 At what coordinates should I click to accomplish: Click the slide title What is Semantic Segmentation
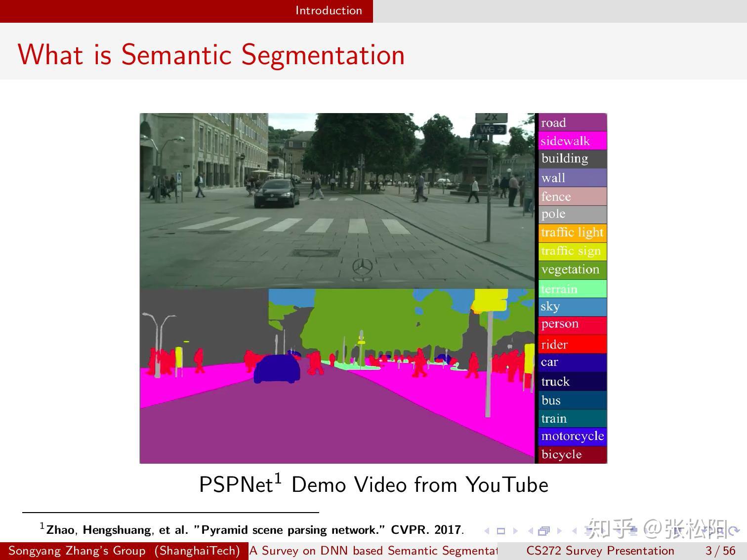[211, 55]
